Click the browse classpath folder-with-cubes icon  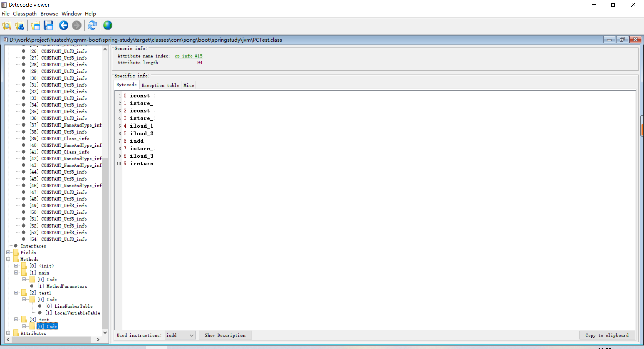tap(20, 26)
